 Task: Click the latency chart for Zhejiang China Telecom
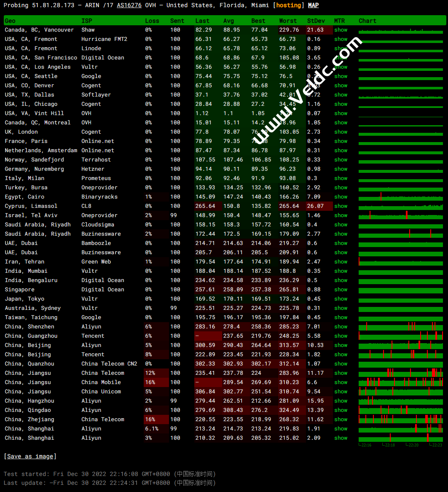pyautogui.click(x=401, y=419)
